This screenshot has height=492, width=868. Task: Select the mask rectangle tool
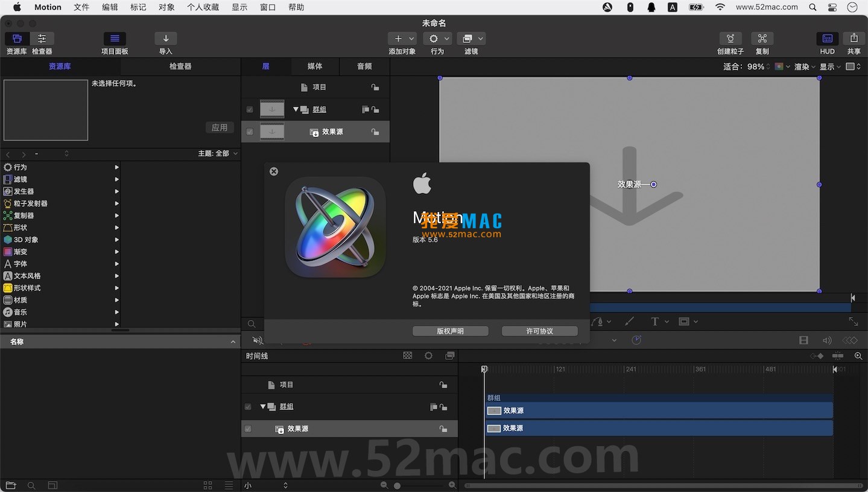pos(684,322)
